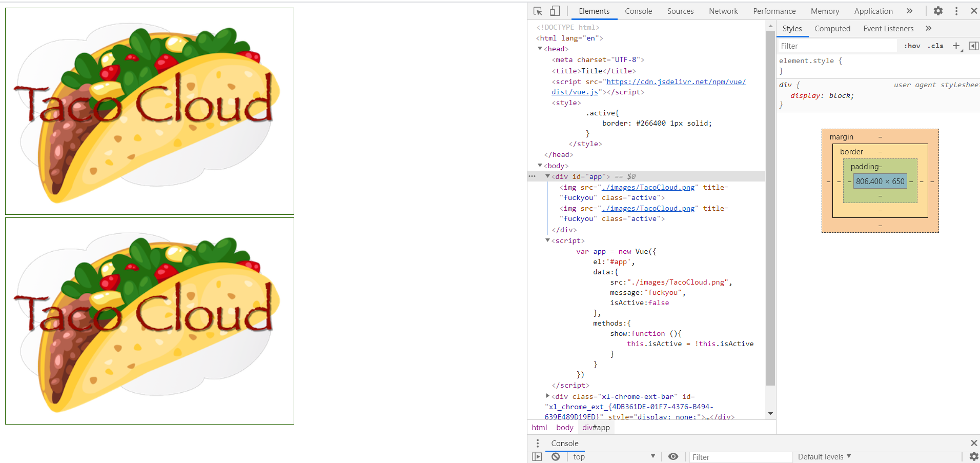Screen dimensions: 980x463
Task: Select the meta charset UTF-8 node
Action: coord(598,59)
